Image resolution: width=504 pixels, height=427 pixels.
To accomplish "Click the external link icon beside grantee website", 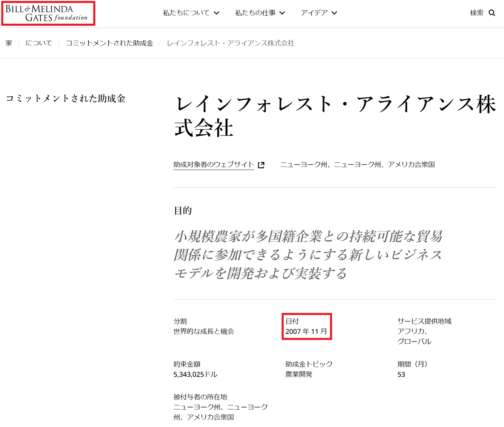I will [261, 165].
